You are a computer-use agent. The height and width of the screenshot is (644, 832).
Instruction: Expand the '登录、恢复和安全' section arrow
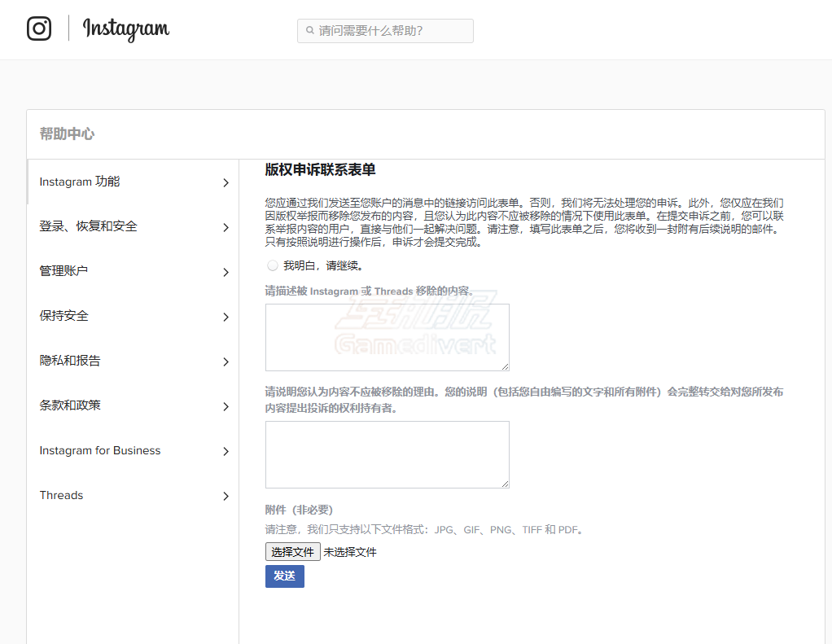226,226
